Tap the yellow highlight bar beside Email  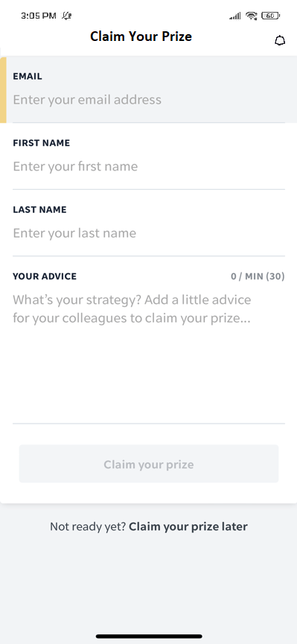3,90
